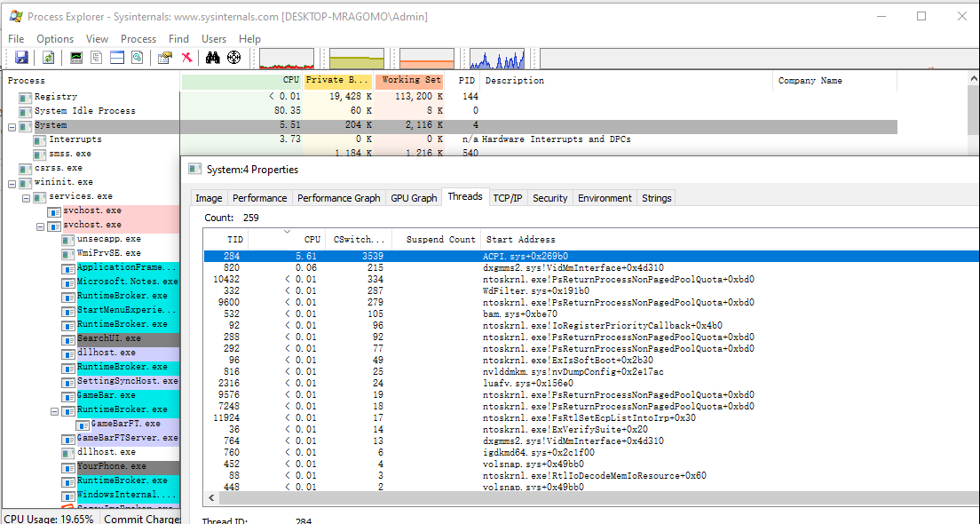This screenshot has height=524, width=980.
Task: Open the process Properties toolbar icon
Action: tap(165, 58)
